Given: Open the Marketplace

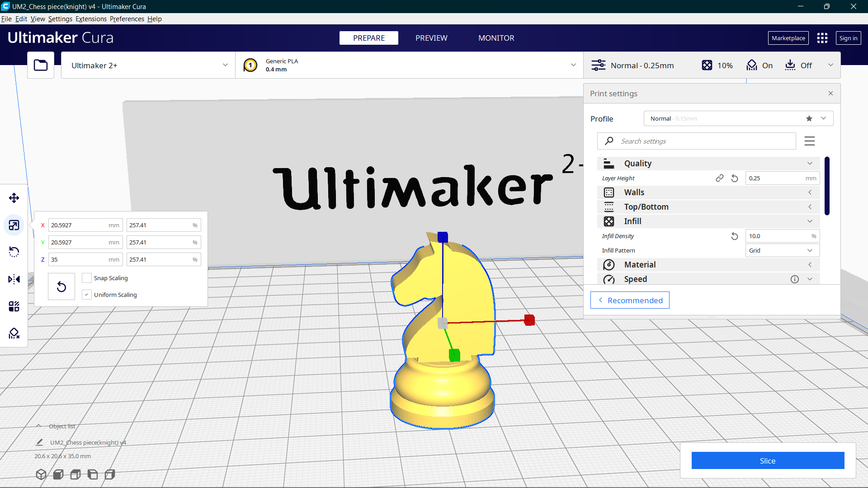Looking at the screenshot, I should [788, 38].
